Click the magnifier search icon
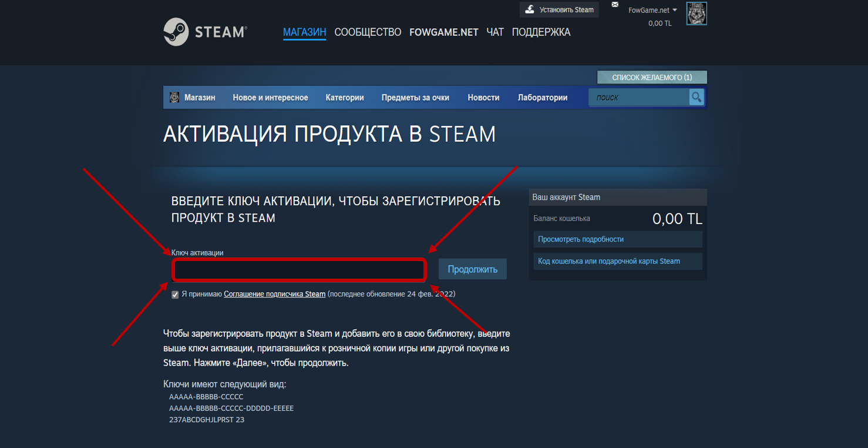 696,98
